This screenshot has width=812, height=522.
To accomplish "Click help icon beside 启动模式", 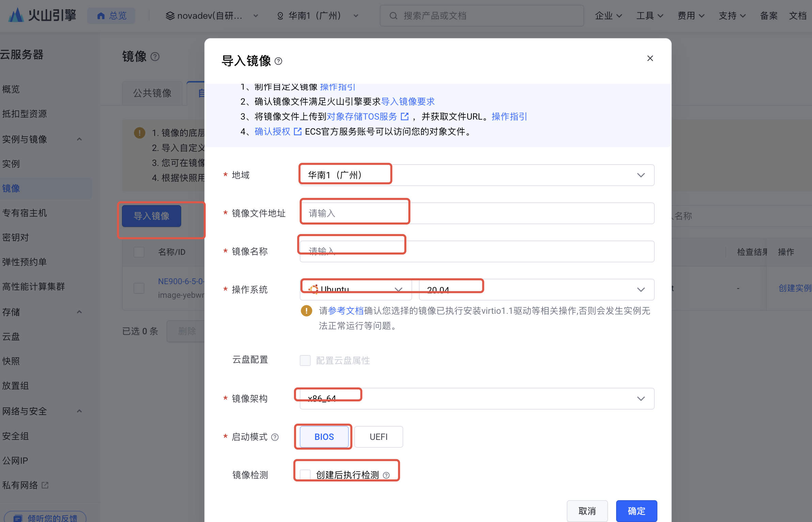I will 275,437.
